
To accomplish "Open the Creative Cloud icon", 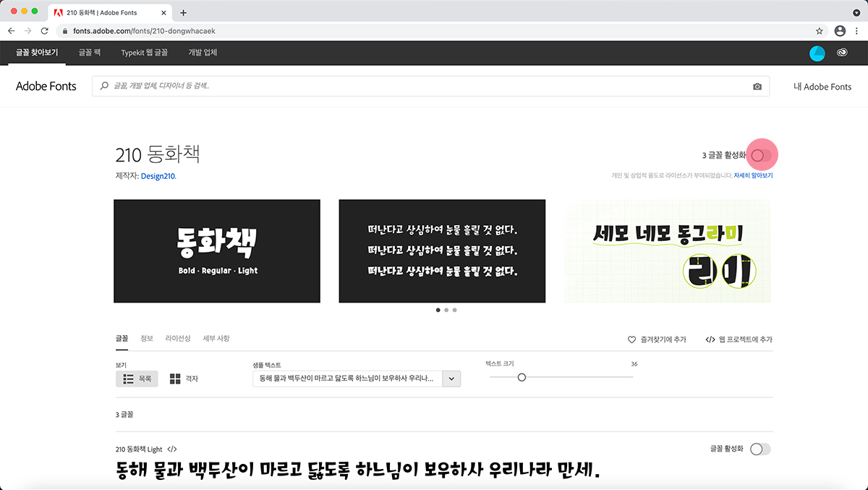I will 843,53.
